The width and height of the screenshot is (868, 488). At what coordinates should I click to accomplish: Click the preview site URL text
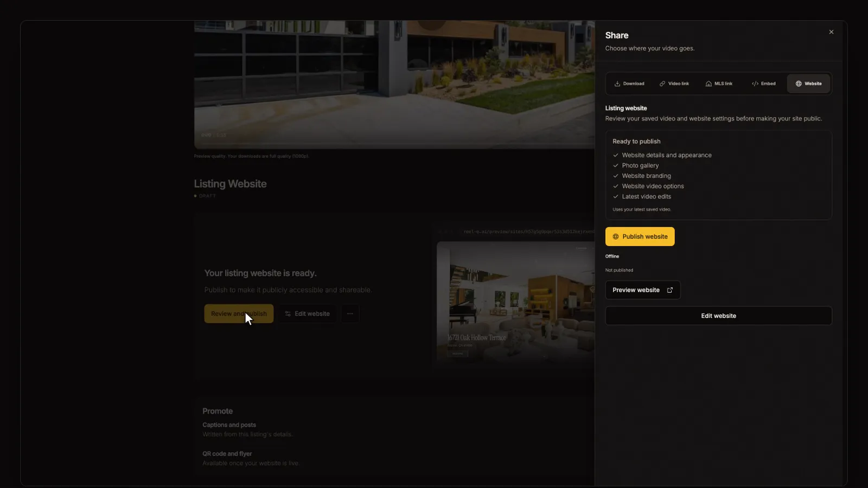[529, 232]
